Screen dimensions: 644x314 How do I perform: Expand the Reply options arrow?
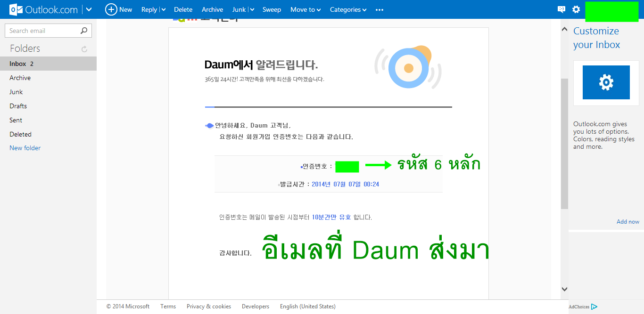[x=163, y=9]
